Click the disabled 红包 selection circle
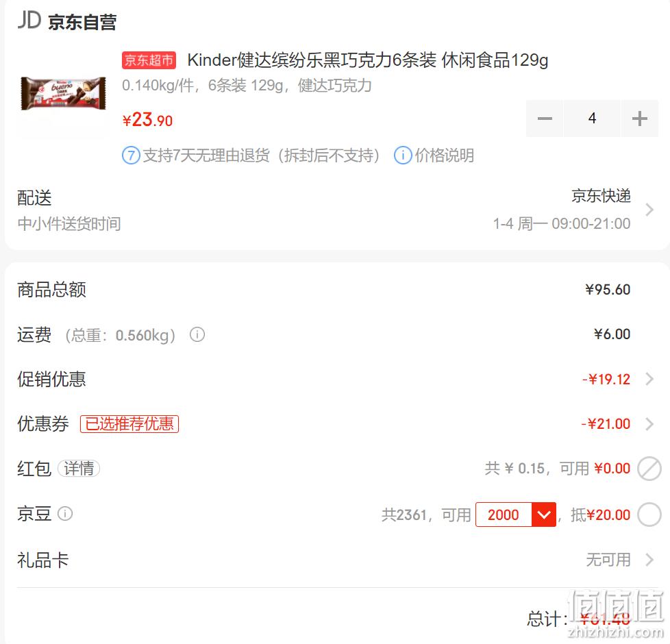Image resolution: width=670 pixels, height=644 pixels. point(649,469)
